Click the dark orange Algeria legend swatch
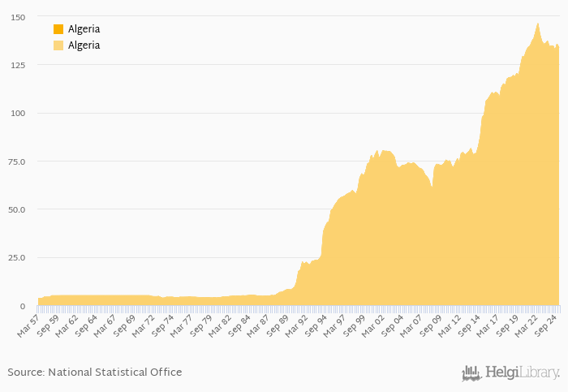 click(58, 29)
